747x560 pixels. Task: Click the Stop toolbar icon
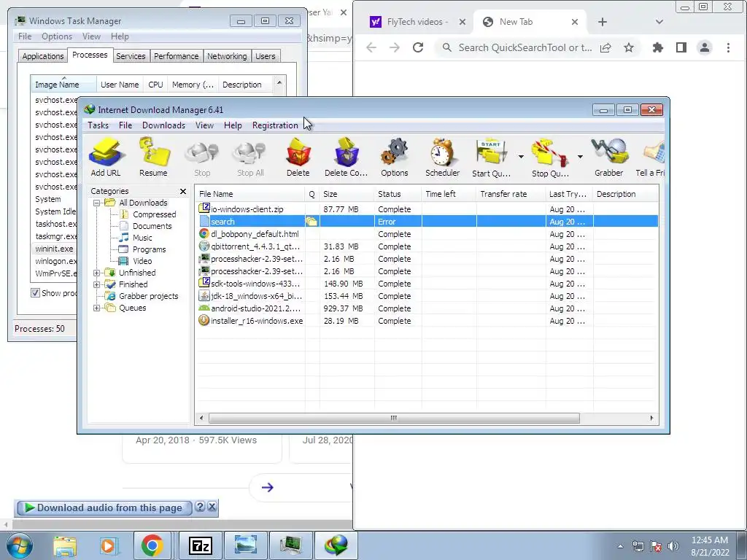(x=202, y=157)
